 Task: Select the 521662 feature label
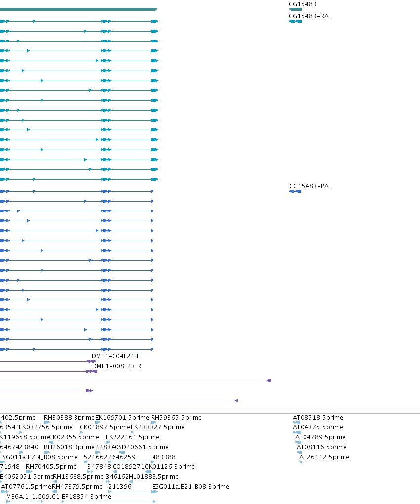coord(95,457)
